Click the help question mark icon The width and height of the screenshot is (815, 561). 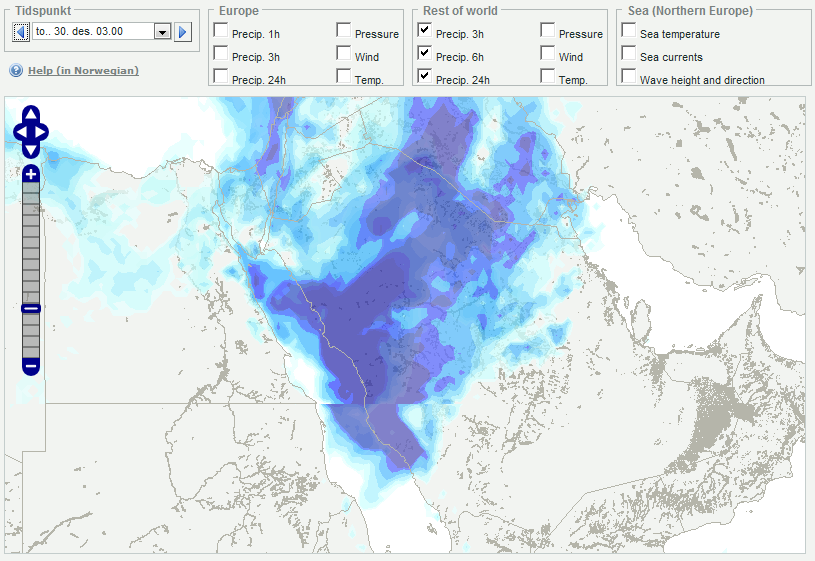[x=16, y=70]
